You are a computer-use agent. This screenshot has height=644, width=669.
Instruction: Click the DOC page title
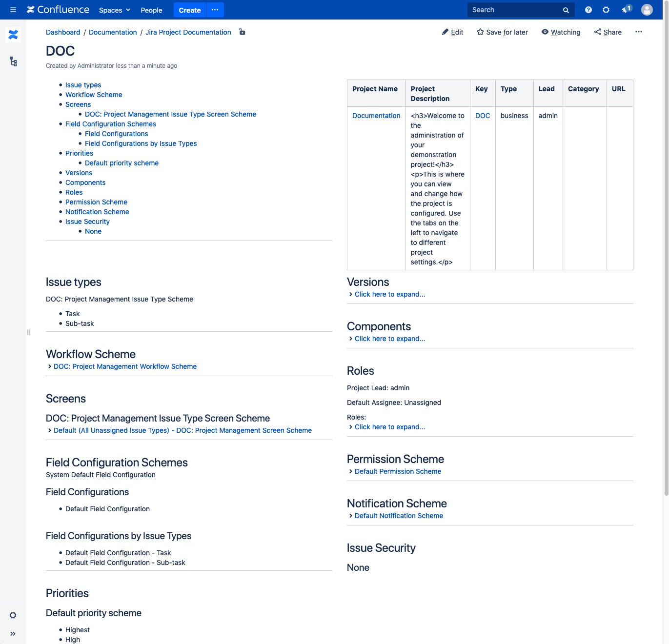coord(61,51)
